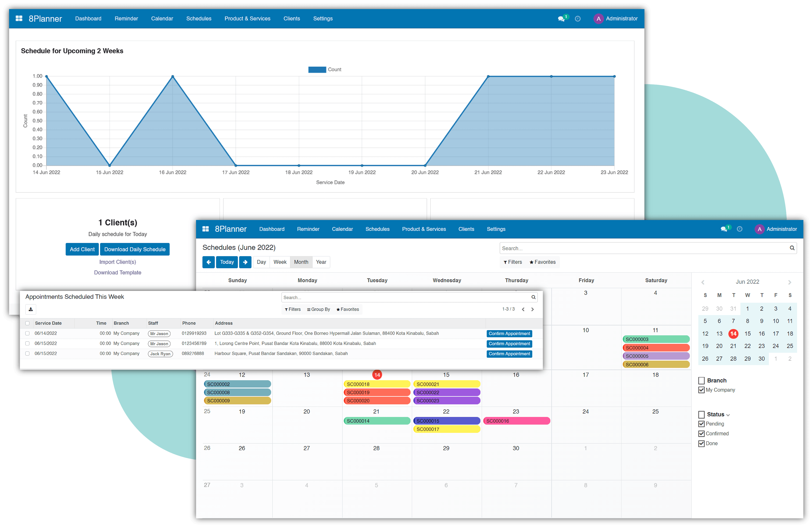Sort appointments by Service Date column
812x527 pixels.
pyautogui.click(x=48, y=323)
